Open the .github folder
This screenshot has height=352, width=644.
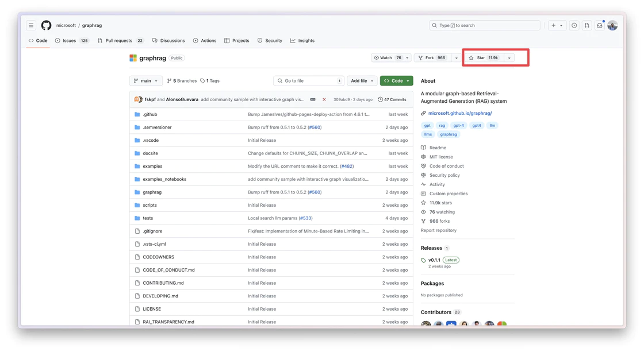pyautogui.click(x=150, y=114)
